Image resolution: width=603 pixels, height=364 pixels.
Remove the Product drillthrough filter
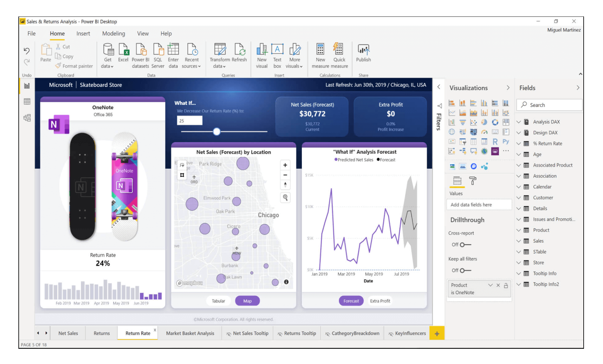pos(498,285)
